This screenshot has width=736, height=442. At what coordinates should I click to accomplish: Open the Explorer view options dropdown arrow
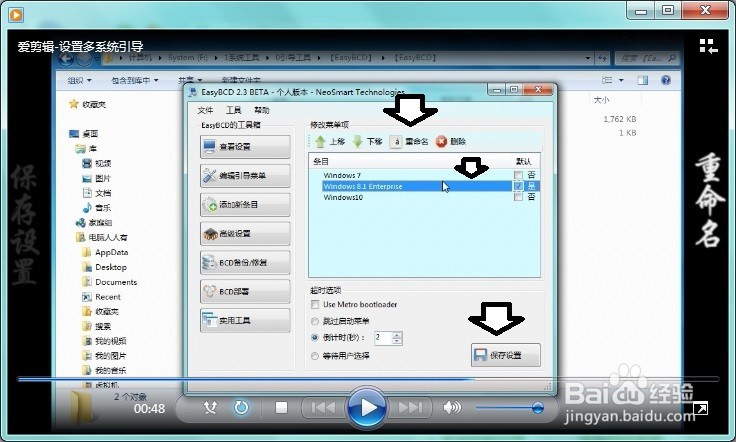pos(621,81)
